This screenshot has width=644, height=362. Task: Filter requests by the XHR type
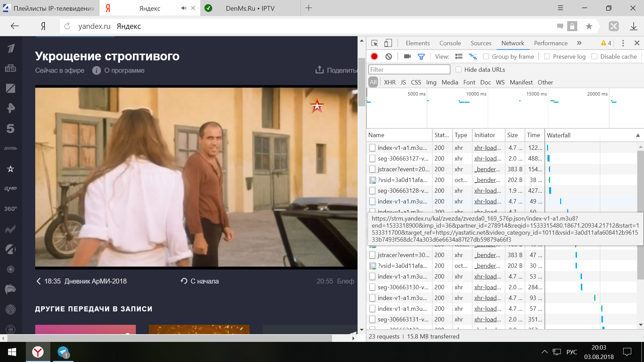click(389, 82)
